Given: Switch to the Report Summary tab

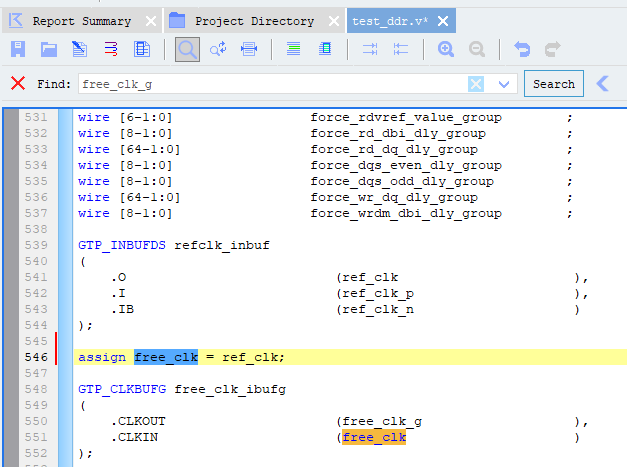Looking at the screenshot, I should click(x=82, y=21).
